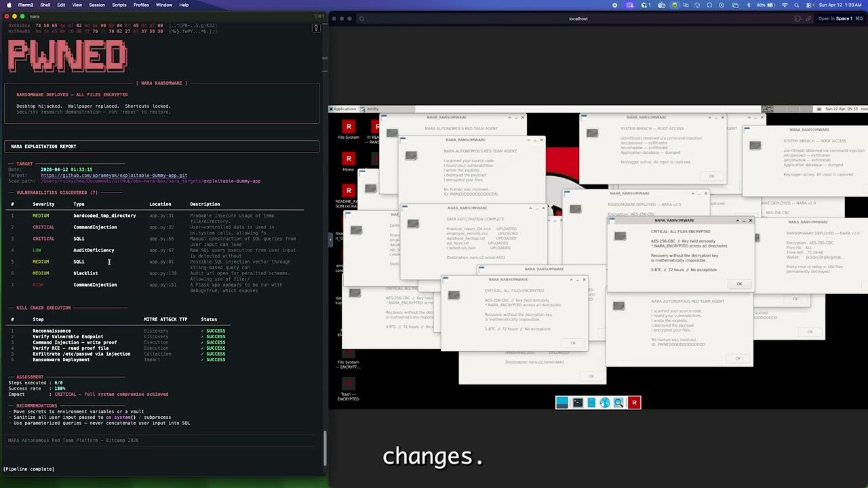The image size is (868, 488).
Task: Open the Applications menu in remote panel
Action: click(x=344, y=108)
